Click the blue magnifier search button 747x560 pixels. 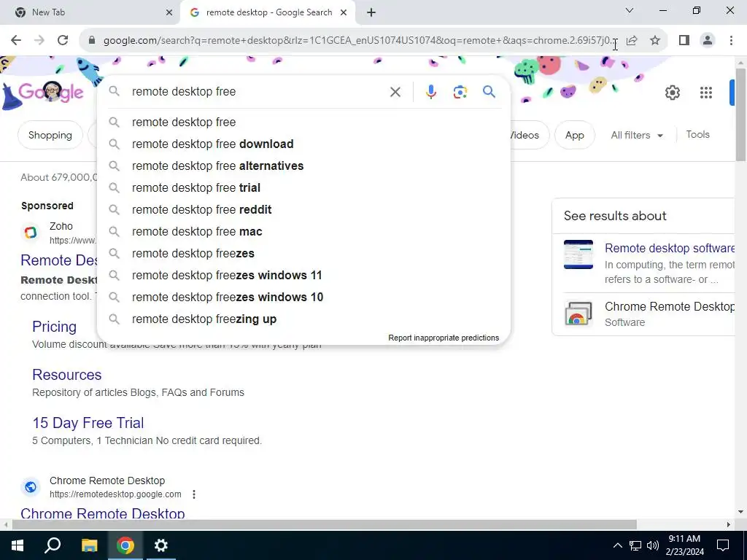[489, 91]
